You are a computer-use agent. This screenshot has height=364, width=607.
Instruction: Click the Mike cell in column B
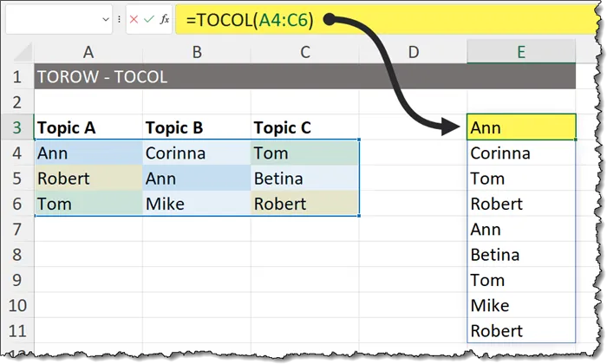(197, 205)
